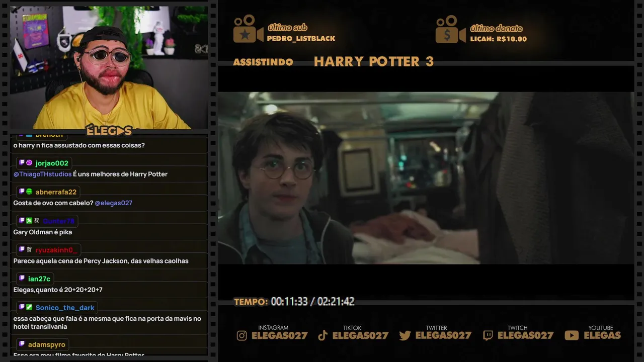
Task: Click the Twitch badge beside adamspyro
Action: coord(22,344)
